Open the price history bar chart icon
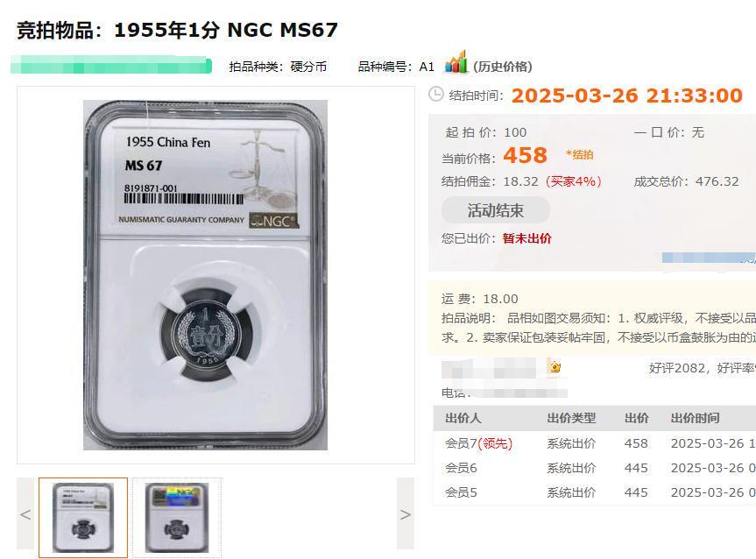 tap(456, 62)
